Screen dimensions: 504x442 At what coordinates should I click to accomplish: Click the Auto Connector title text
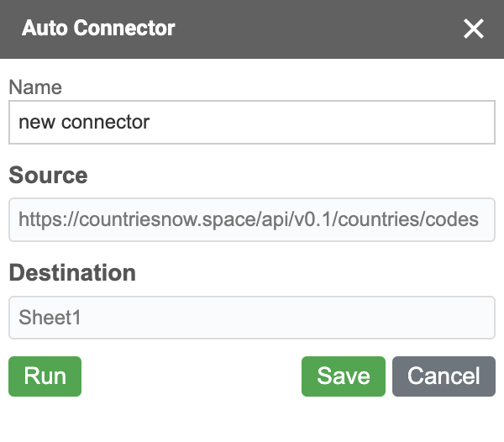click(98, 28)
